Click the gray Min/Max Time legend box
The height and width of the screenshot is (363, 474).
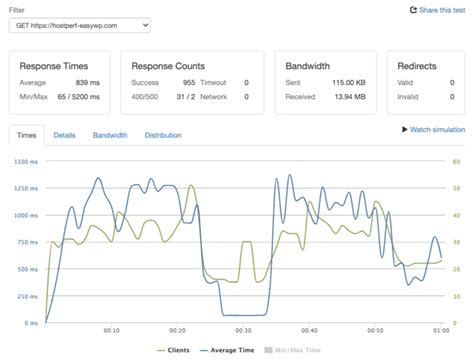268,350
